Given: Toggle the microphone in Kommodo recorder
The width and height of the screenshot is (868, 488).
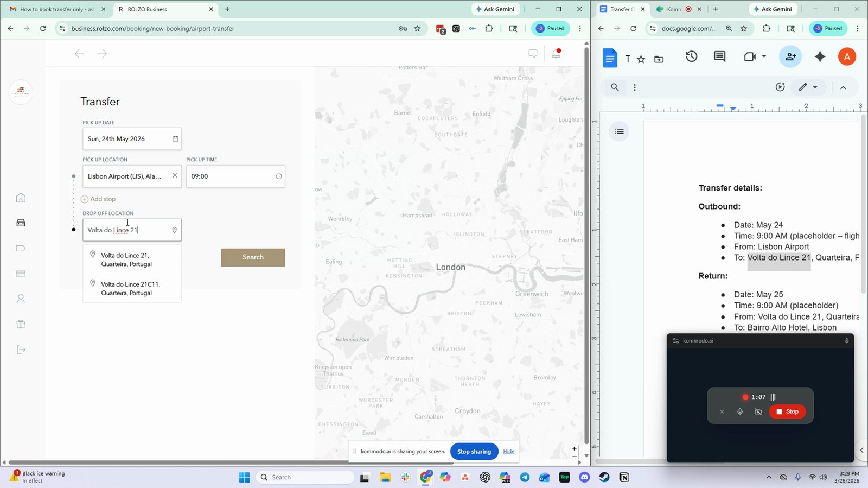Looking at the screenshot, I should (740, 411).
